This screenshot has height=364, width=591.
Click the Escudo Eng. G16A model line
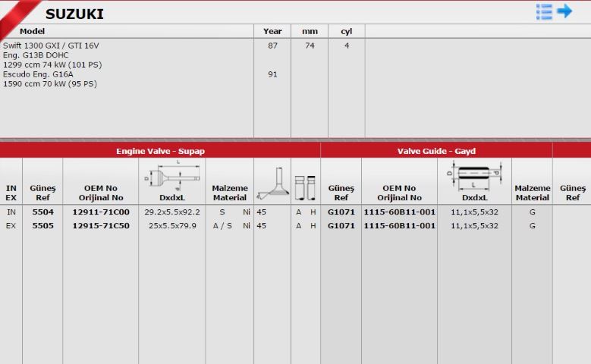coord(38,74)
